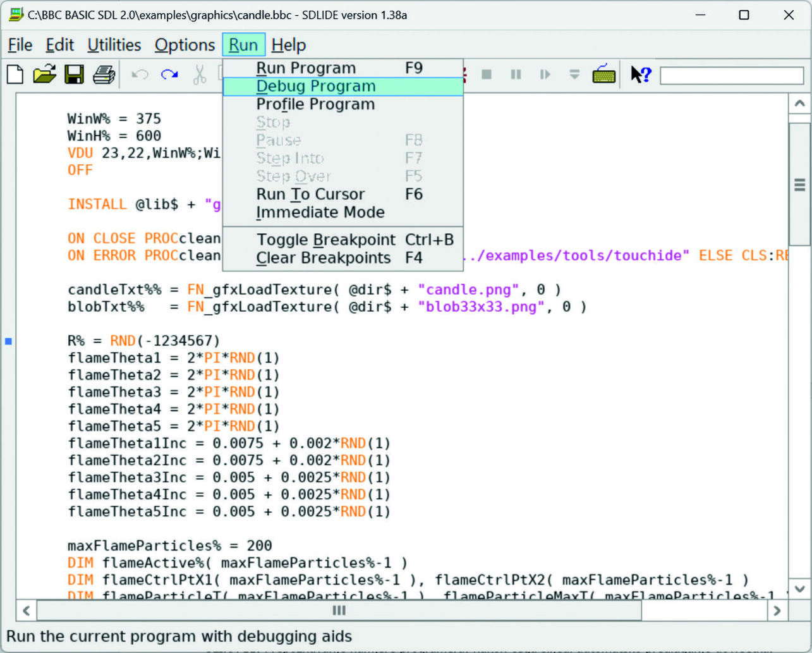Click the greyed Step Over menu entry
The image size is (812, 653).
[x=343, y=176]
